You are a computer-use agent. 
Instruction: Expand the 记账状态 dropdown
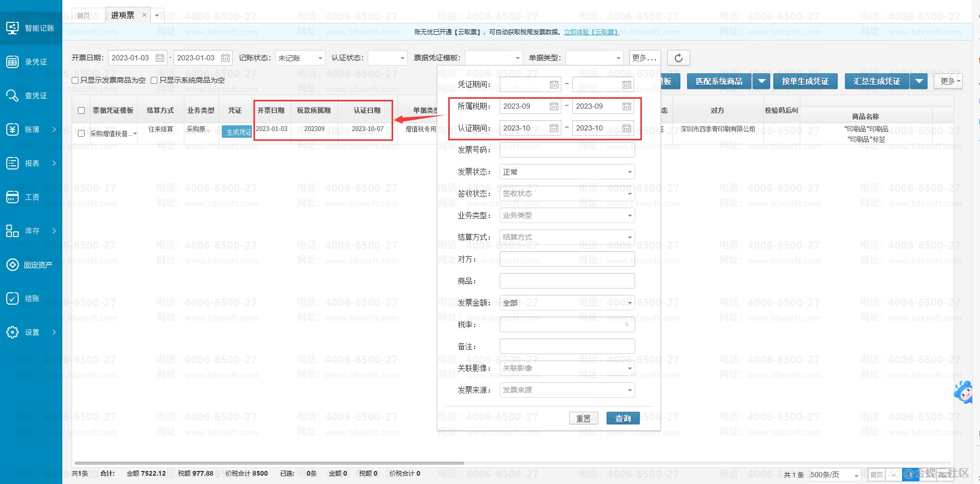pos(320,58)
